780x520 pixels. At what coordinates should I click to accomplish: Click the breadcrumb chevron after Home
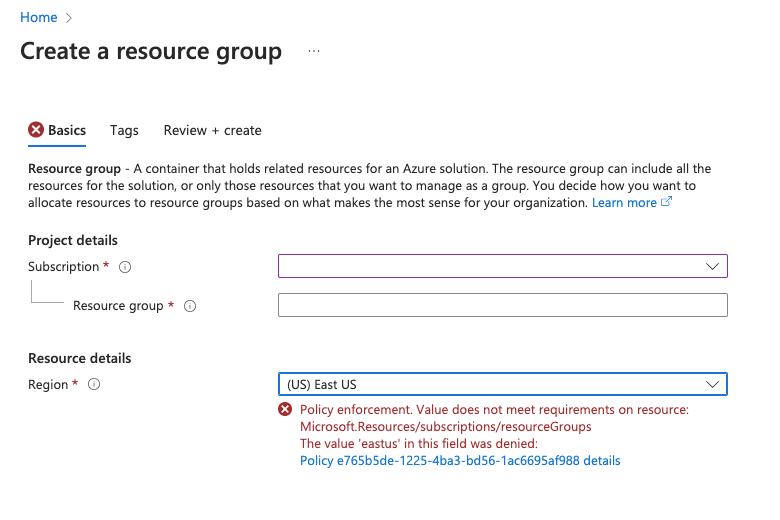pyautogui.click(x=69, y=18)
